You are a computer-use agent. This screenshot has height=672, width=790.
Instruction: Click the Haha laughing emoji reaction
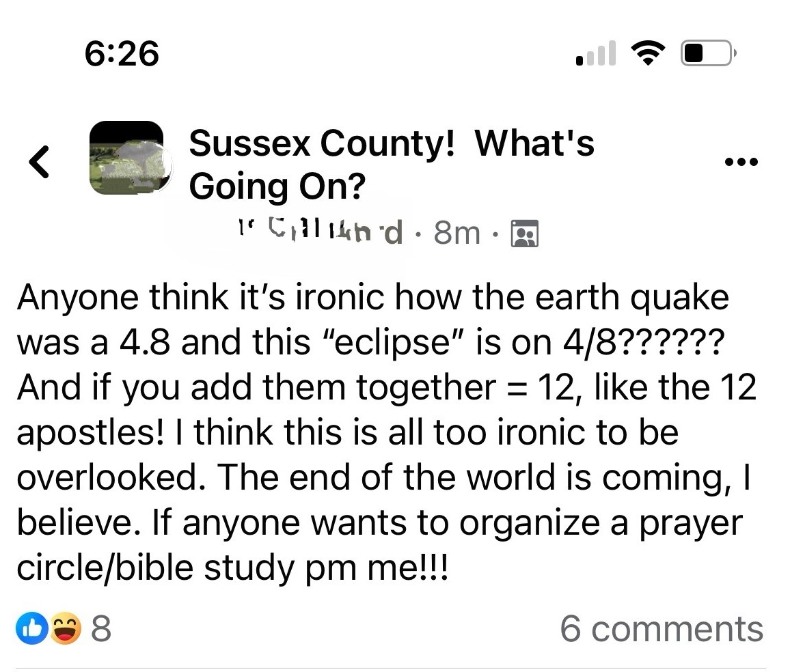point(64,628)
